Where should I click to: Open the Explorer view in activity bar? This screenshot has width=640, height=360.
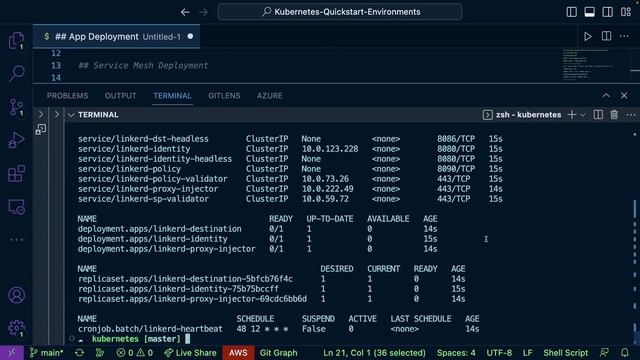click(x=16, y=41)
